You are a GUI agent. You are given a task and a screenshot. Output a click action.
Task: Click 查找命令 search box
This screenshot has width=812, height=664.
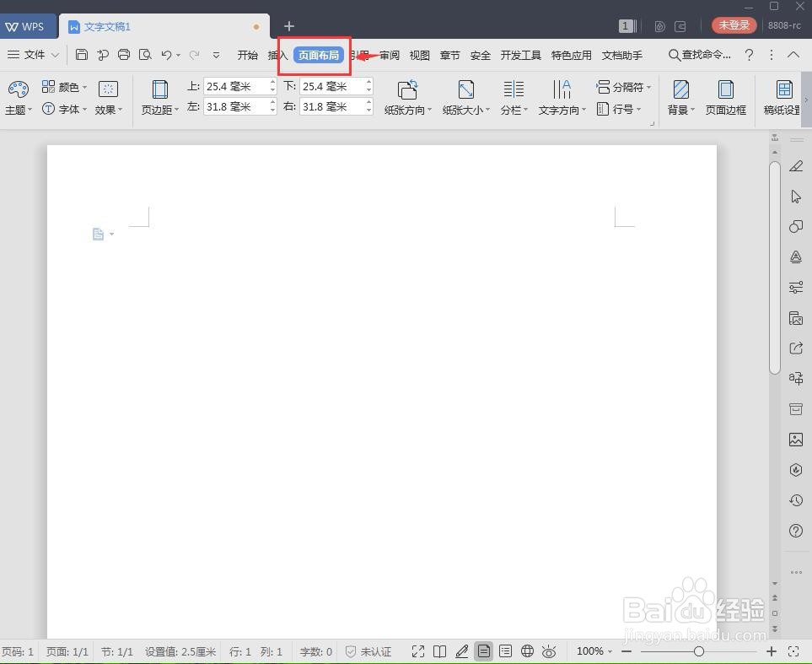(700, 55)
